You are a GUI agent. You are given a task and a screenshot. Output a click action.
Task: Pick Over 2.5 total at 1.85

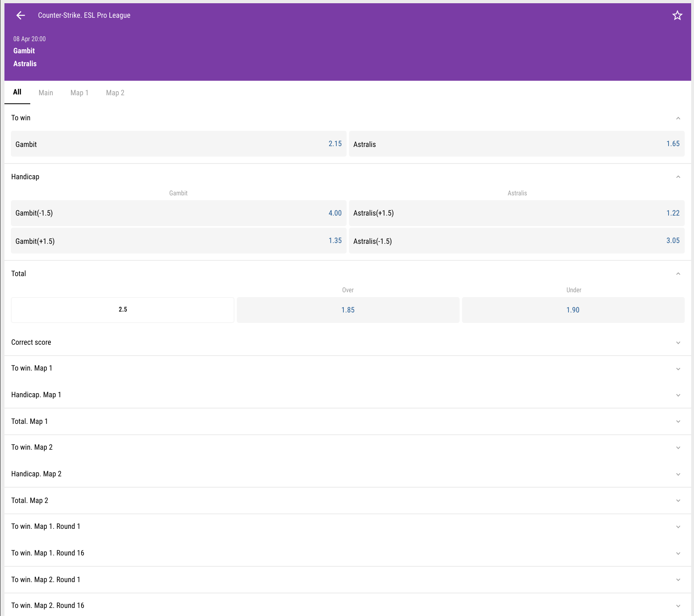pyautogui.click(x=348, y=310)
